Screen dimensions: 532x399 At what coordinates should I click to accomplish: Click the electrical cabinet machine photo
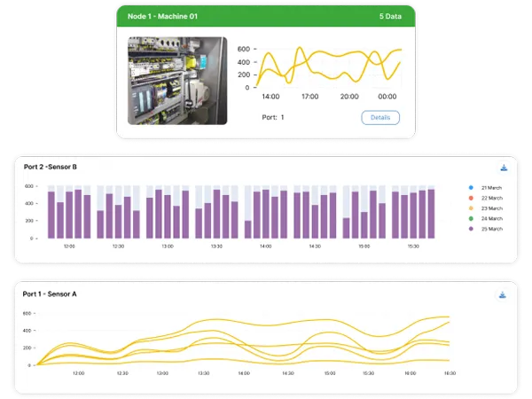(x=177, y=81)
